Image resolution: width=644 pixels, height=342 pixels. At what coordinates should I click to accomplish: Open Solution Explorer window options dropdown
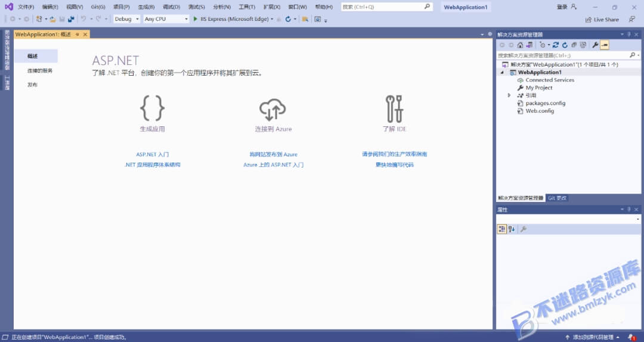(622, 35)
